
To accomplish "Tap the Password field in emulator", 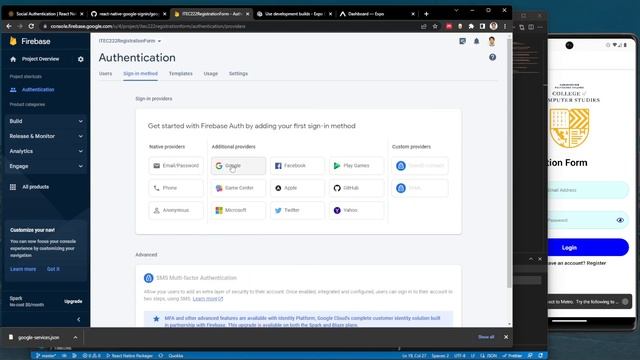I will [587, 220].
